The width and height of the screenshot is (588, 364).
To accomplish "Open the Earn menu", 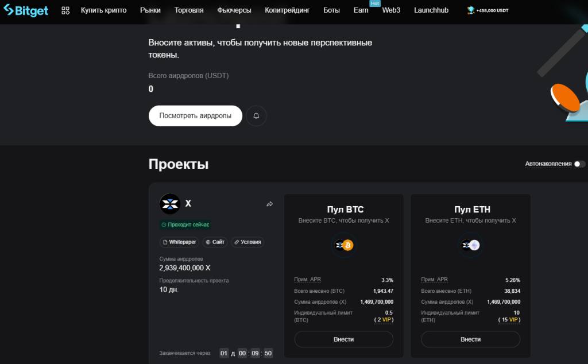I will [361, 10].
